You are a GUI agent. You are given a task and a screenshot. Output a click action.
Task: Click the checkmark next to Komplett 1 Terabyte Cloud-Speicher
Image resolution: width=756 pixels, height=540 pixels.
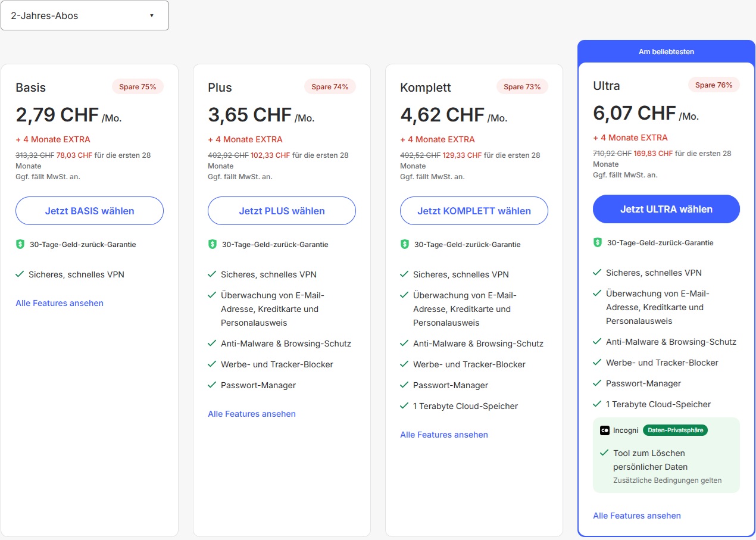[404, 406]
